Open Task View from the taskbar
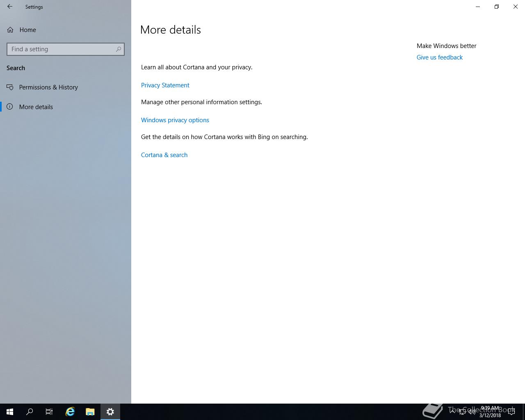The height and width of the screenshot is (420, 525). (x=49, y=412)
